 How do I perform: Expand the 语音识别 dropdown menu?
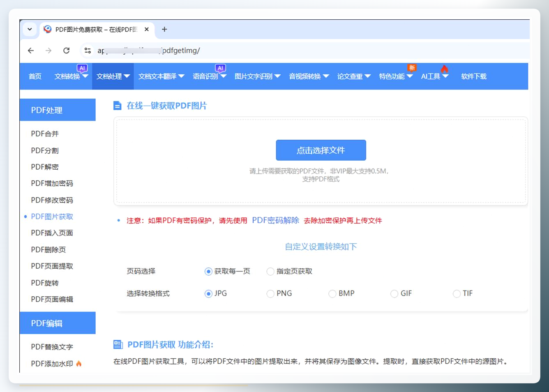(210, 76)
